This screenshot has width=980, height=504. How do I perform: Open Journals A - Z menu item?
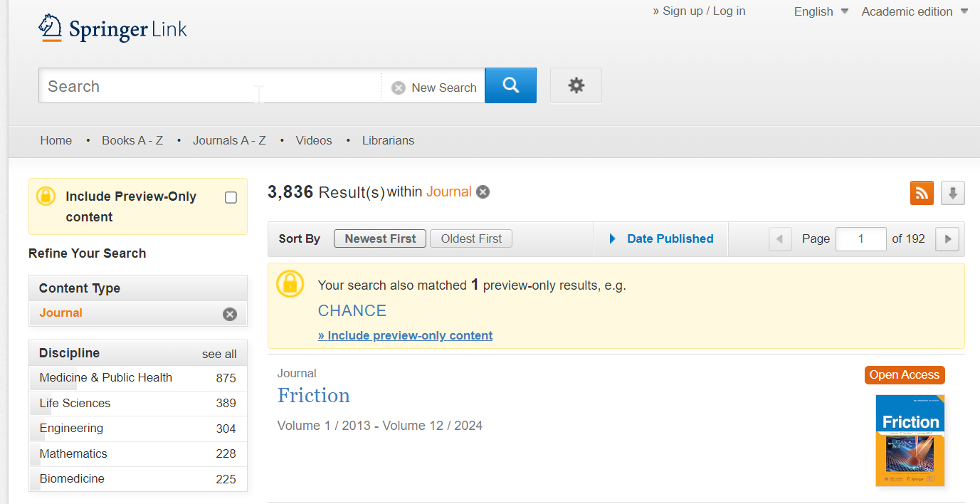(229, 140)
